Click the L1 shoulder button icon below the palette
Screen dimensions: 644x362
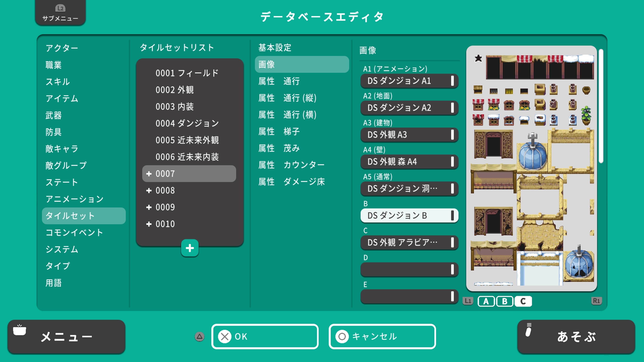(468, 301)
